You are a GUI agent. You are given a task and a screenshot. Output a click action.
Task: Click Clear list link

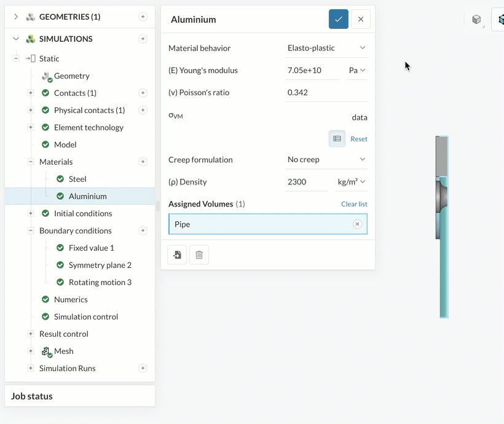(354, 204)
